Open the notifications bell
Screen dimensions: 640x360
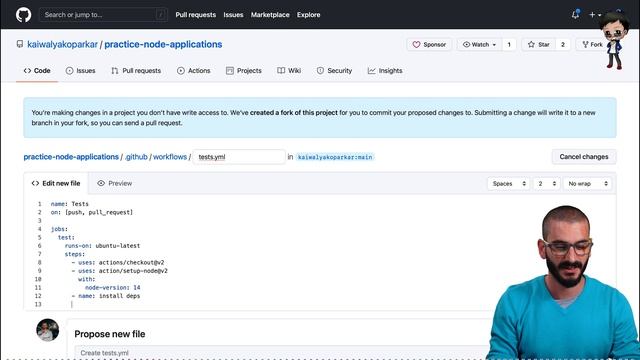coord(576,15)
